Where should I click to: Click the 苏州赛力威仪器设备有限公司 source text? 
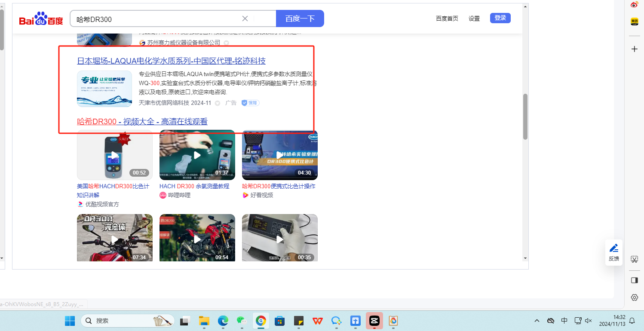coord(184,43)
